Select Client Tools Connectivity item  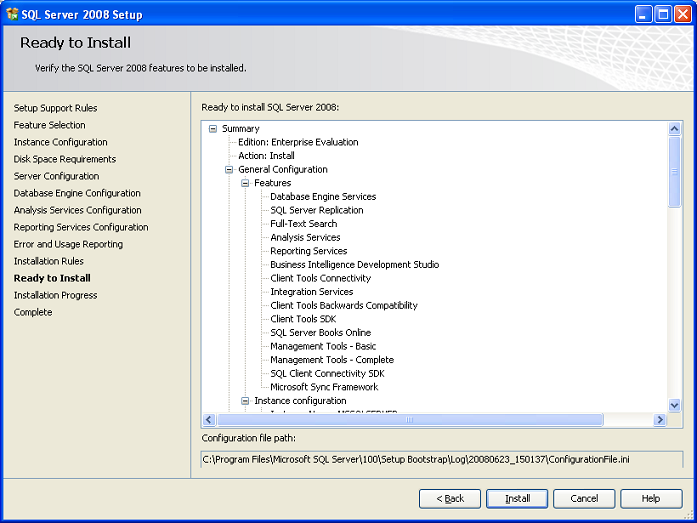pos(320,278)
